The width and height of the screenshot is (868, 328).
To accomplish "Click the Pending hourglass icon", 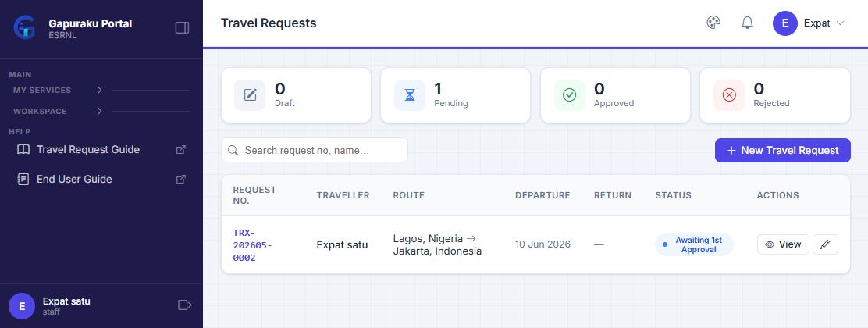I will click(x=410, y=95).
